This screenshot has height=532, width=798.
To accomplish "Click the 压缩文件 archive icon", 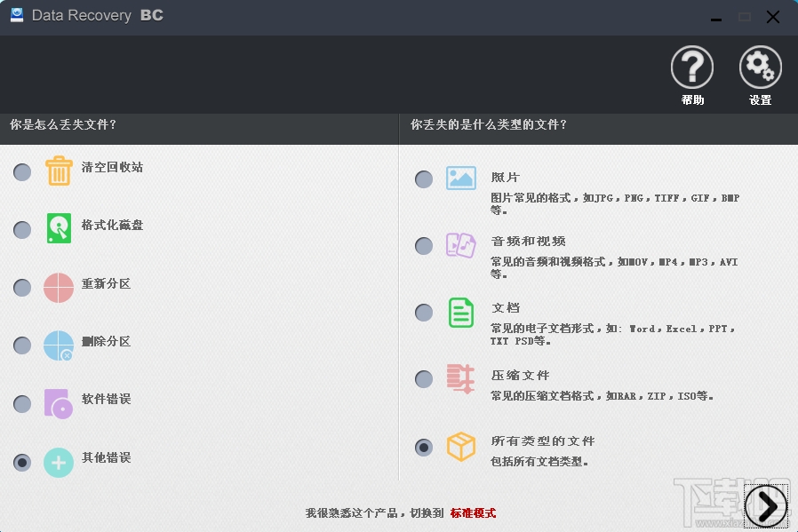I will (x=461, y=379).
